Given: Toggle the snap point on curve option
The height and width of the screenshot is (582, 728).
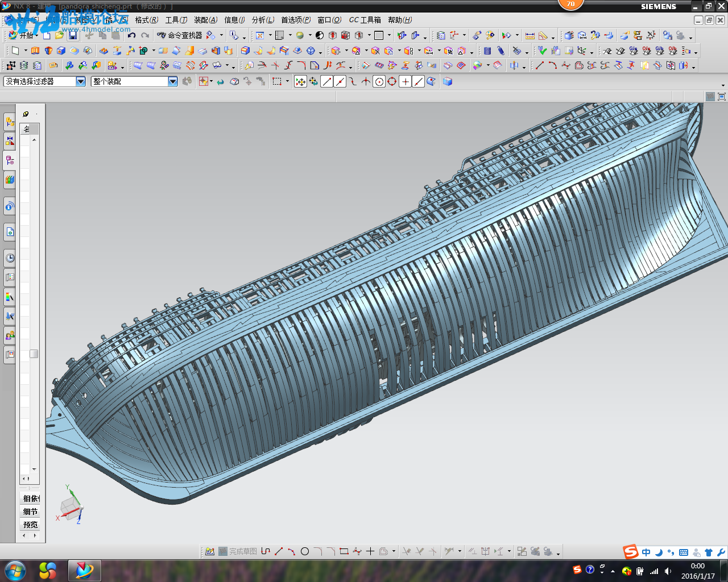Looking at the screenshot, I should (x=418, y=81).
